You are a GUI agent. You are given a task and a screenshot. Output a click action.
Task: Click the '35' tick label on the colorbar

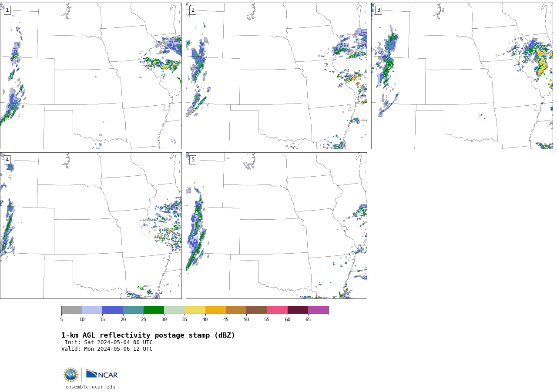pyautogui.click(x=185, y=320)
